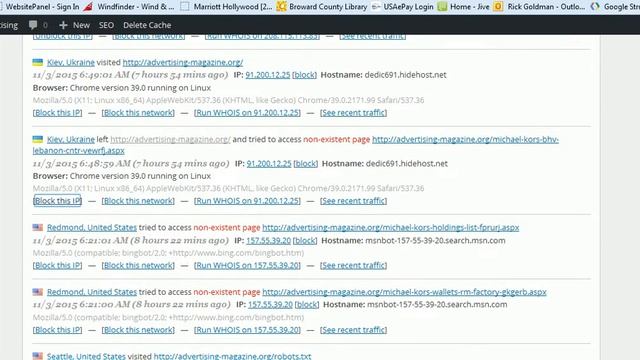Click [block] beside IP in the 6:21:00 entry
Viewport: 640px width, 360px height.
[x=307, y=304]
